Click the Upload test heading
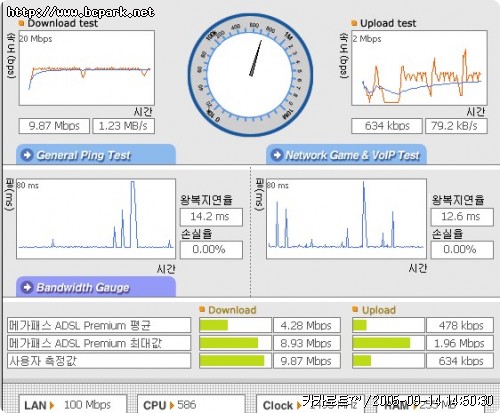Image resolution: width=500 pixels, height=413 pixels. click(x=388, y=23)
